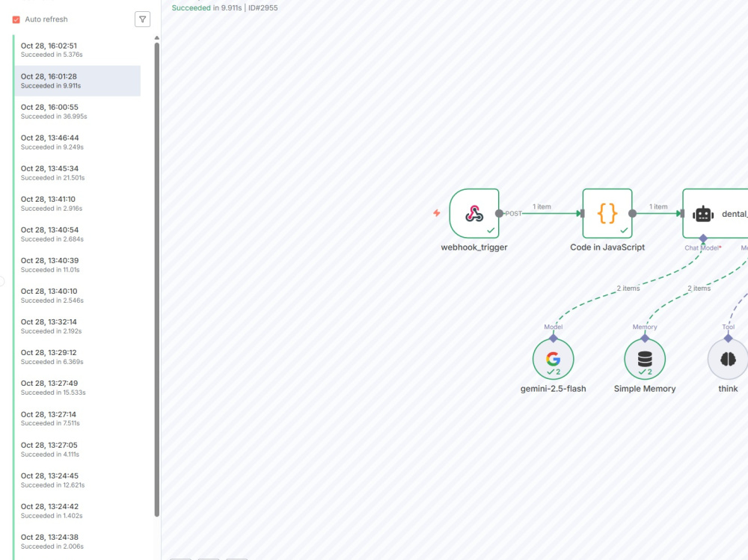Screen dimensions: 748x560
Task: Open execution Oct 28, 13:24:38
Action: [x=77, y=541]
